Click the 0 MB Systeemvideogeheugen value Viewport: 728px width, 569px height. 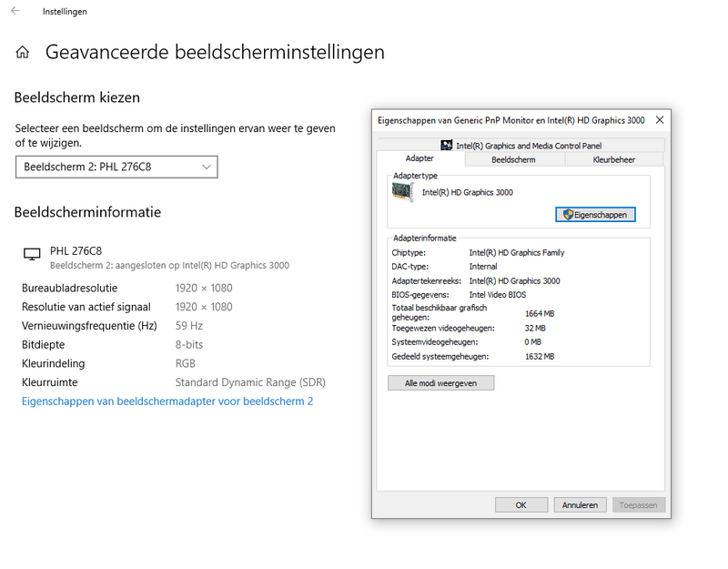click(533, 342)
